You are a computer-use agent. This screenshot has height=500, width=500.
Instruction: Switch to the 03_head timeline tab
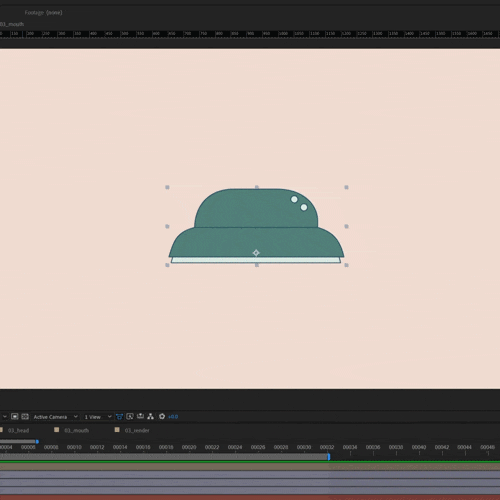click(18, 430)
